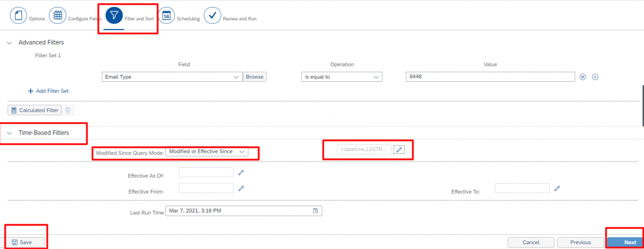Viewport: 644px width, 249px height.
Task: Open the 'is equal to' operation dropdown
Action: click(x=341, y=77)
